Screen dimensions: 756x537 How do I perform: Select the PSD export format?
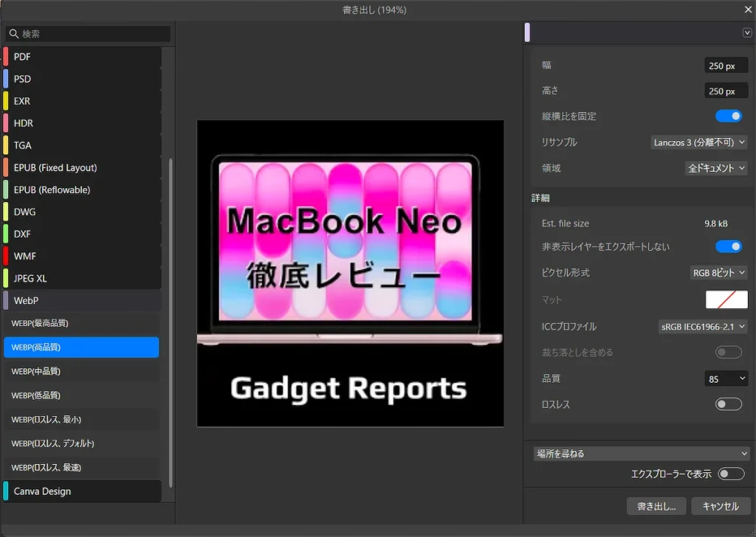click(x=82, y=79)
